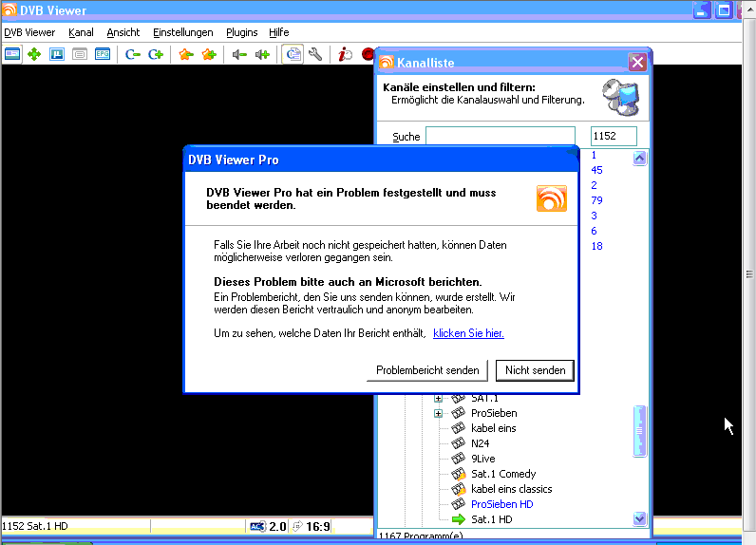The image size is (756, 545).
Task: Click channel number 79 in list
Action: point(596,200)
